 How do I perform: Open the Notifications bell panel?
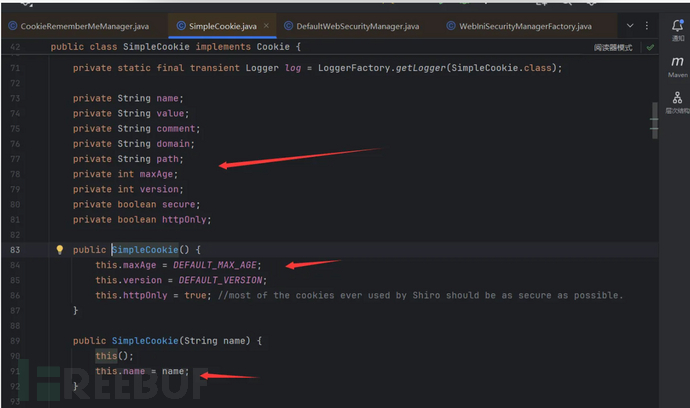[677, 25]
